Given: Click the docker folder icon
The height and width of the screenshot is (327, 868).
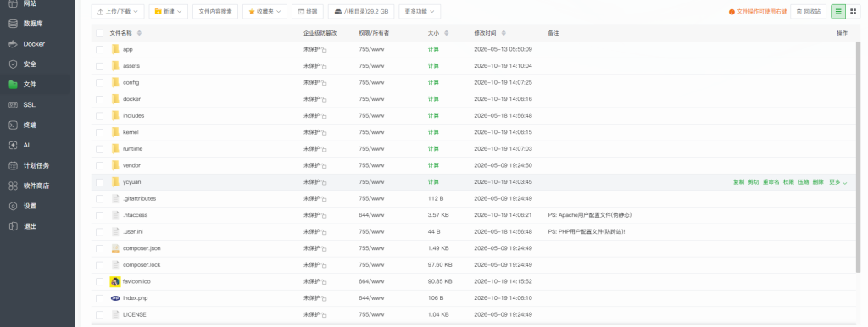Looking at the screenshot, I should (x=115, y=99).
